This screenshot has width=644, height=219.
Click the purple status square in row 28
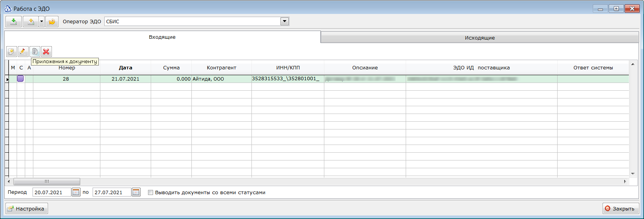pyautogui.click(x=21, y=79)
